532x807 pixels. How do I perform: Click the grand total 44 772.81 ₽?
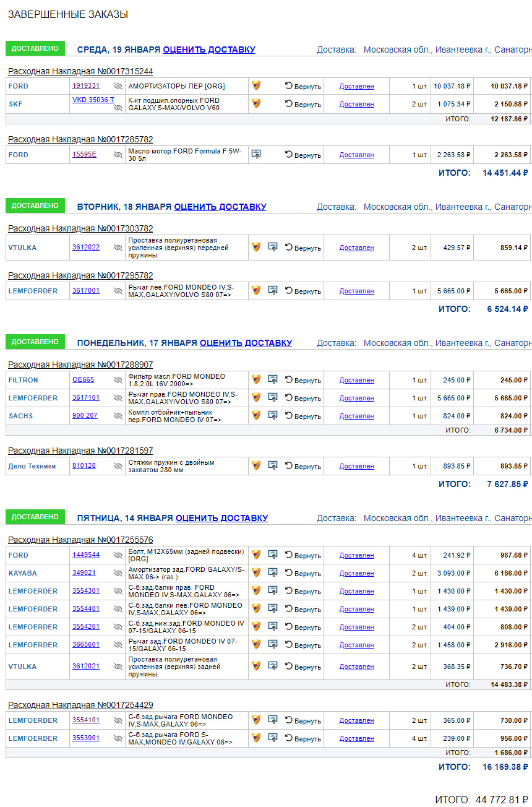pos(502,800)
